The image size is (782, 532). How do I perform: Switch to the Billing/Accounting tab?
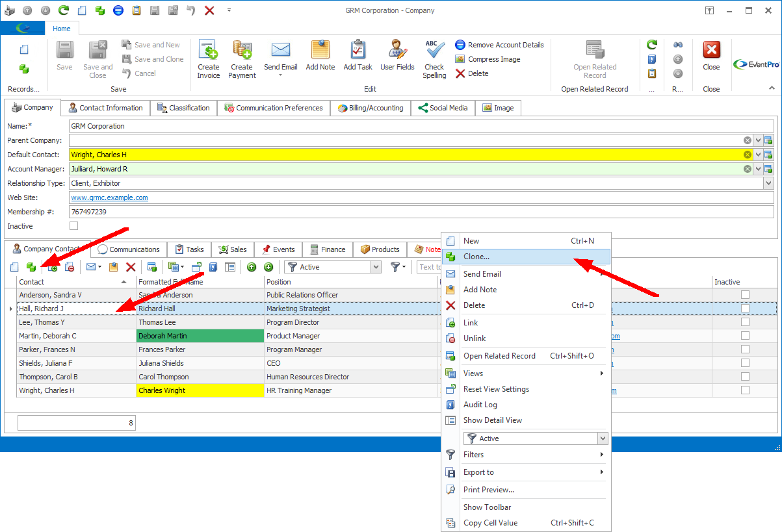(x=371, y=108)
